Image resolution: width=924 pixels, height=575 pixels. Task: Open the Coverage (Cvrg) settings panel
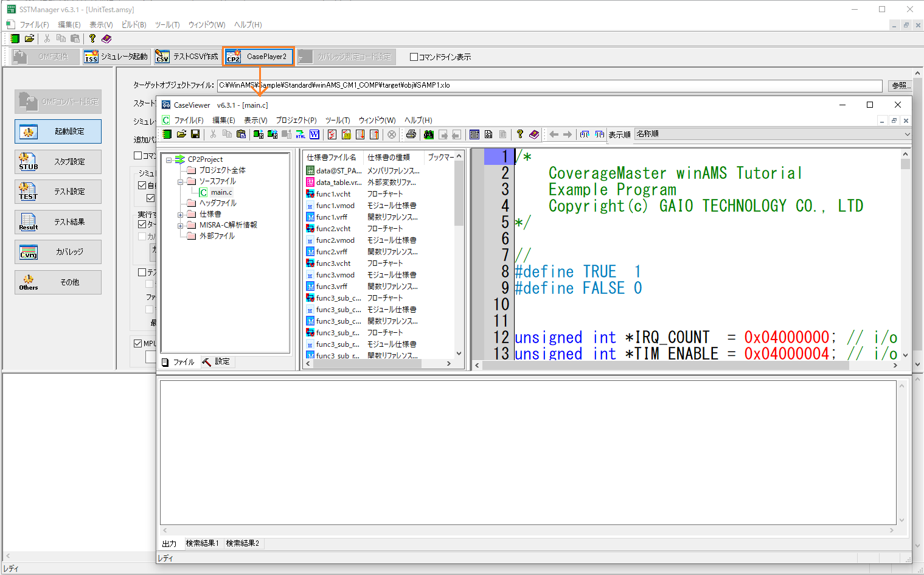(58, 252)
